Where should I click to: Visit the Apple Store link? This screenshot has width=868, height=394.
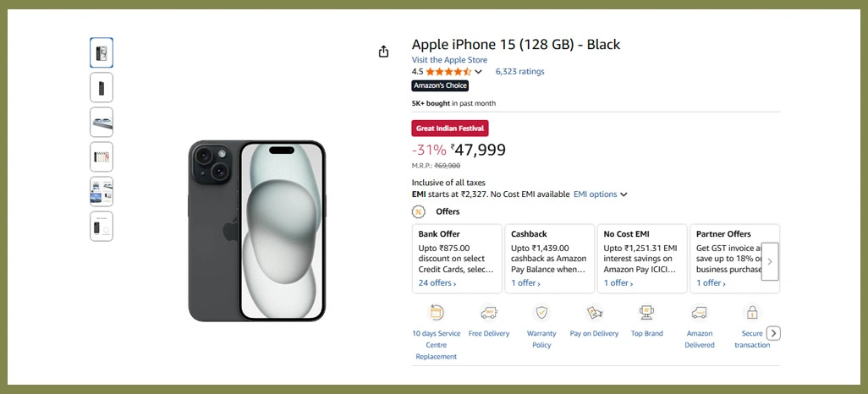(449, 60)
